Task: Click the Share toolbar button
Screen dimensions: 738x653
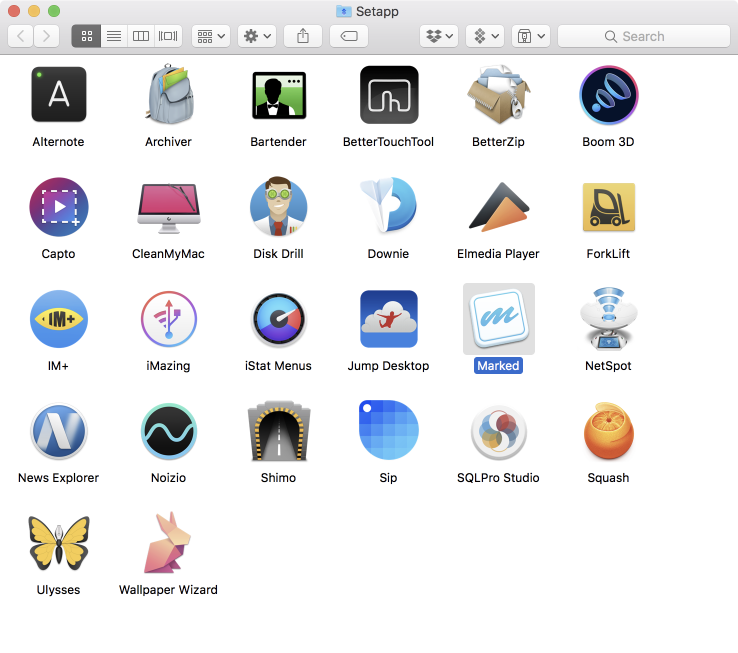Action: (x=303, y=36)
